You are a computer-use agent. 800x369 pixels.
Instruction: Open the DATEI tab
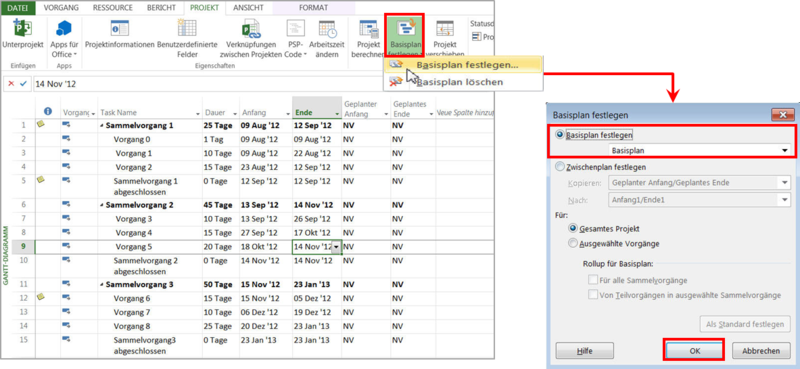pyautogui.click(x=17, y=8)
